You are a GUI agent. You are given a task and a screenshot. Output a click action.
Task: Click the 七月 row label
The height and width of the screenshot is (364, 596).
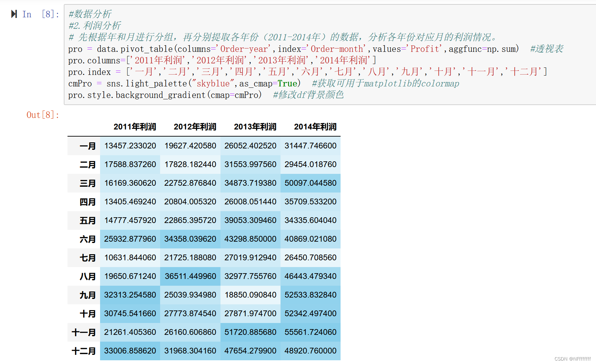[x=88, y=258]
